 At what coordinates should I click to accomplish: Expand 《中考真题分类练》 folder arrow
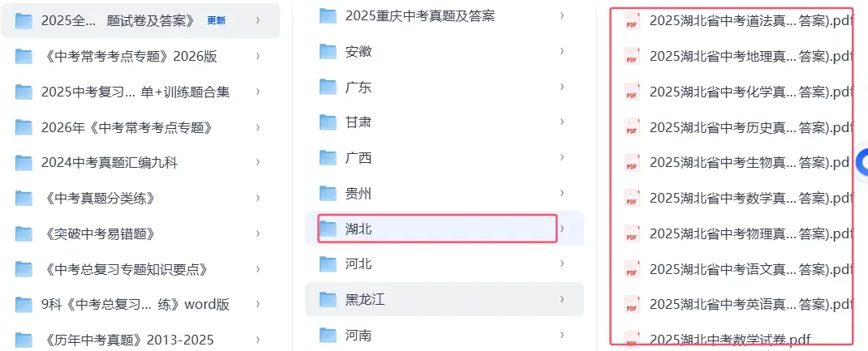(258, 198)
